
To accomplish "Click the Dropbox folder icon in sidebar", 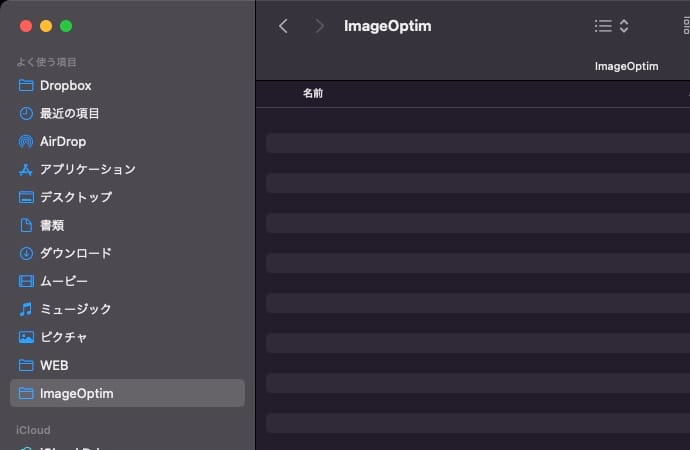I will (x=26, y=86).
